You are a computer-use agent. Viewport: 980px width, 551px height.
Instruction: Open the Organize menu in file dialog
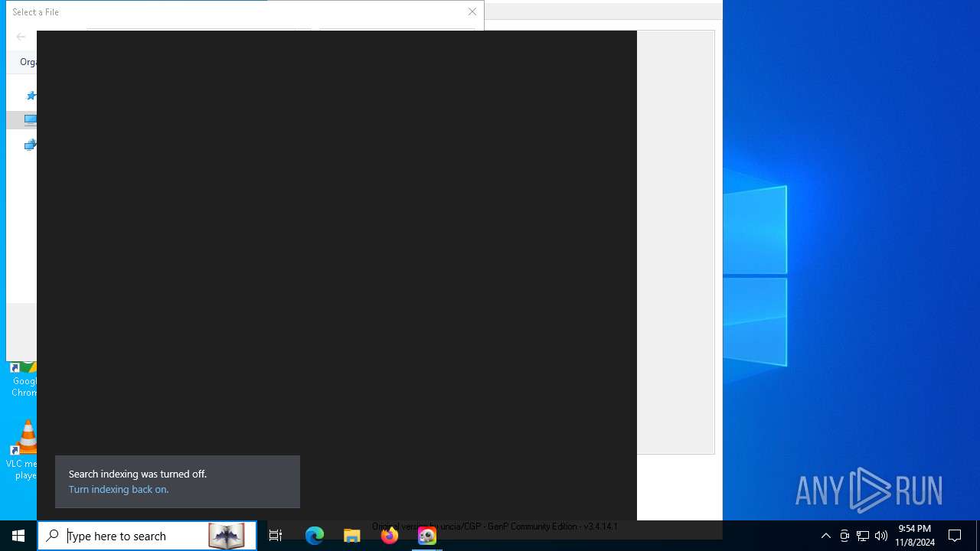click(28, 62)
